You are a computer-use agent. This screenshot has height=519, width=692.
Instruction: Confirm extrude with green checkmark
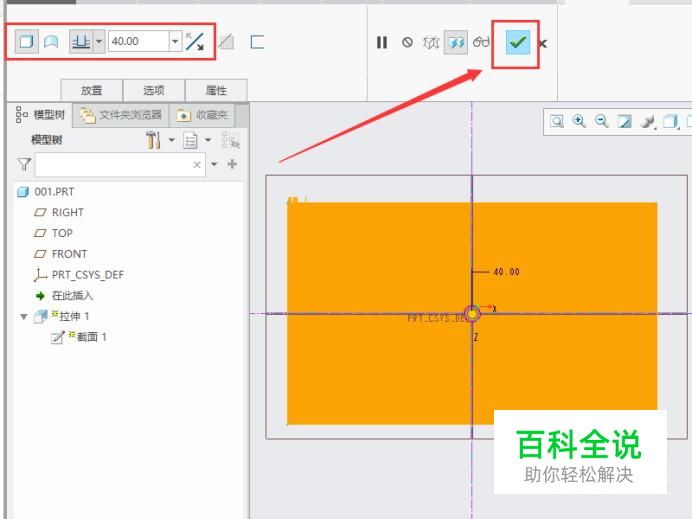[x=517, y=42]
